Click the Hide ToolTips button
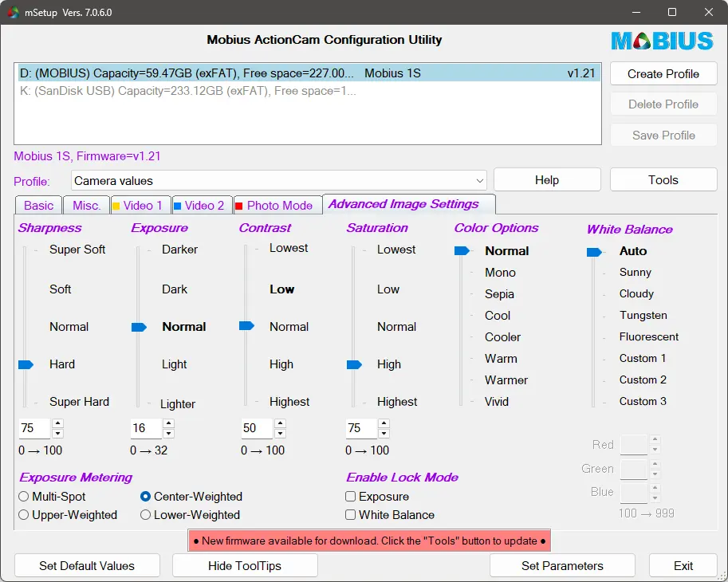 pyautogui.click(x=245, y=566)
